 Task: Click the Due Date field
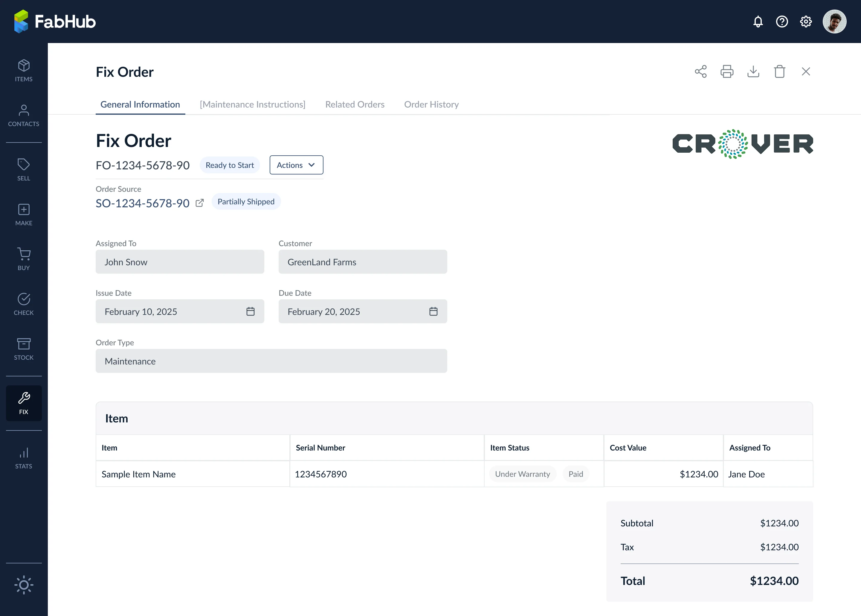363,311
